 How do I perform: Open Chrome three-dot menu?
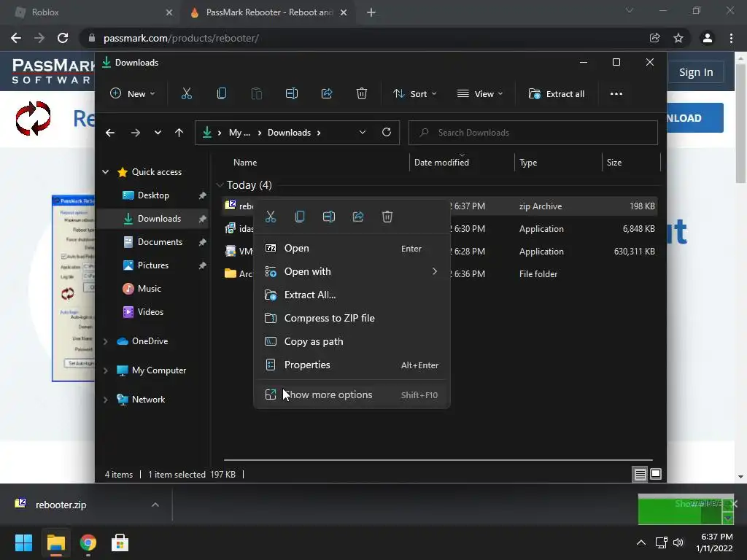point(731,38)
